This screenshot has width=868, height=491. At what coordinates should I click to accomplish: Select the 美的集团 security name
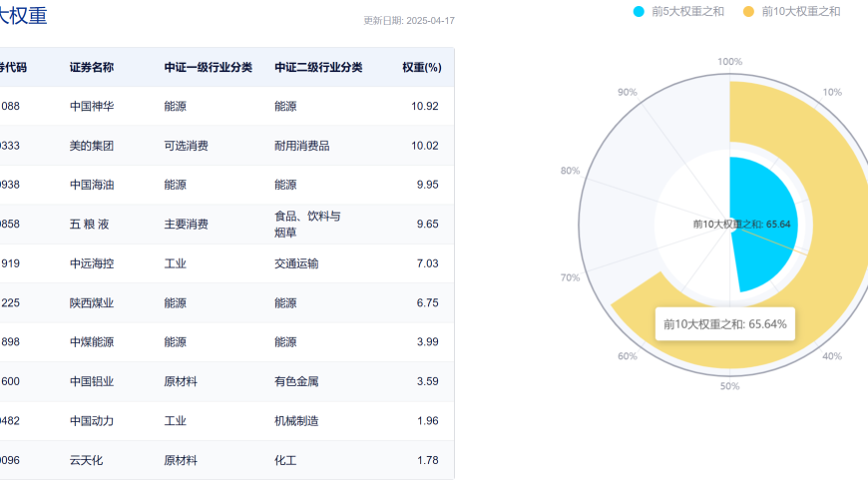click(92, 146)
